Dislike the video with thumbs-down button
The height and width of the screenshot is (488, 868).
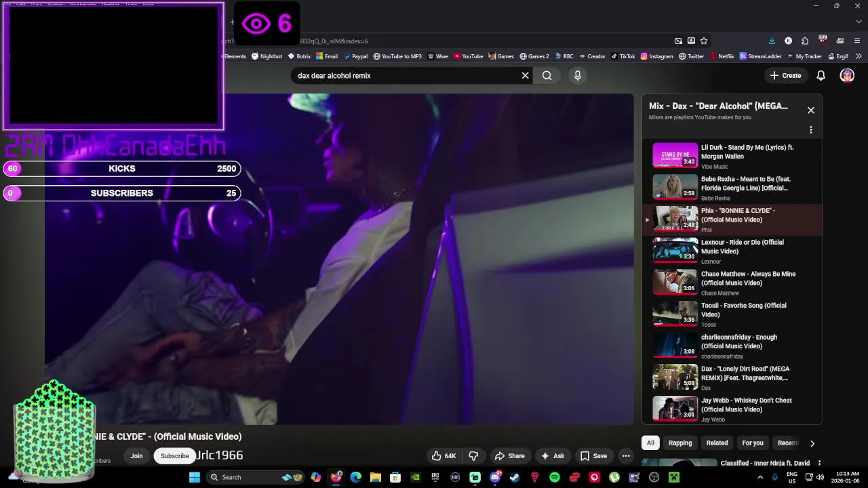click(473, 456)
